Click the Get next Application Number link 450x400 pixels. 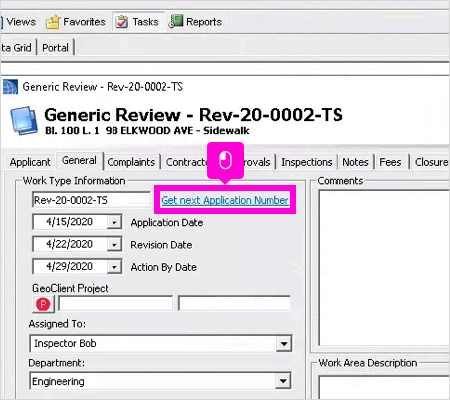(x=225, y=200)
